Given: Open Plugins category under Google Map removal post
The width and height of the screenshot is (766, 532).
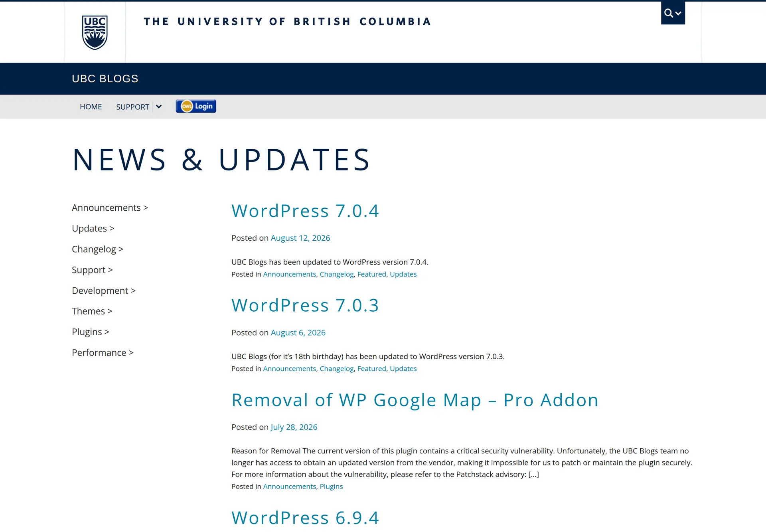Looking at the screenshot, I should (x=331, y=487).
